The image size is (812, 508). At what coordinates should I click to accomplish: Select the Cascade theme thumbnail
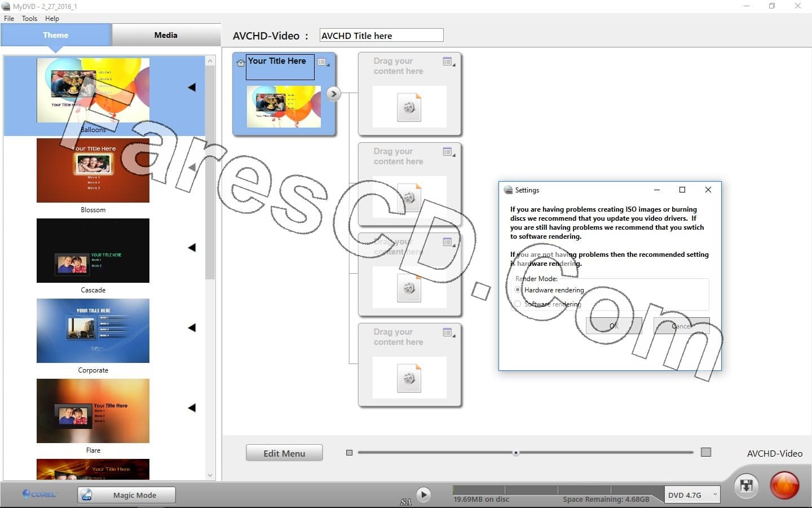93,251
